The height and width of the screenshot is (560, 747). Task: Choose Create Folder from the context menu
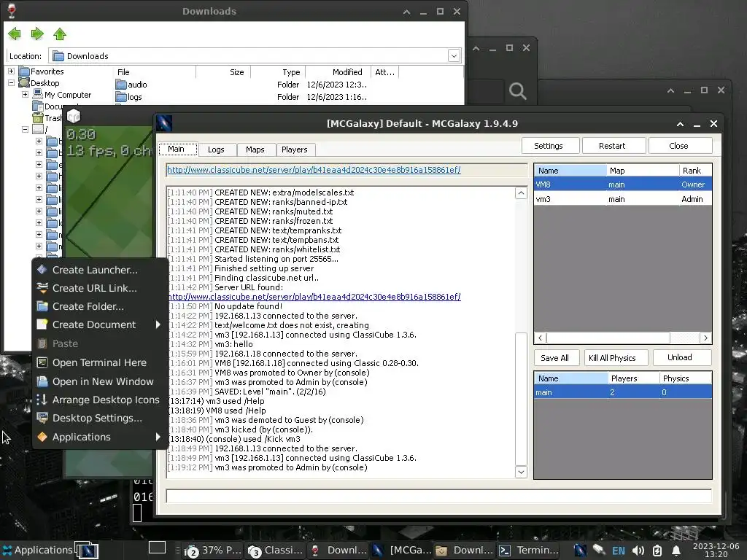pyautogui.click(x=100, y=307)
